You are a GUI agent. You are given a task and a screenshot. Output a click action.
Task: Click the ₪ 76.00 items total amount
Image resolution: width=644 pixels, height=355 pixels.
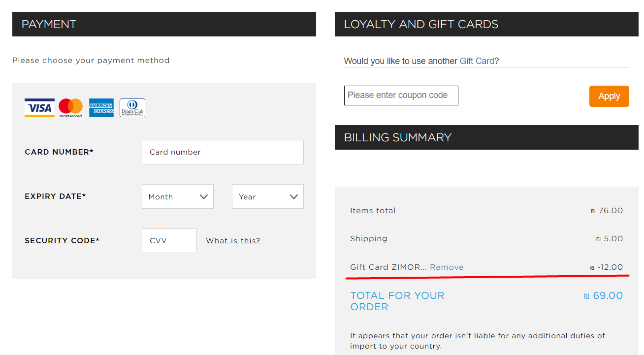pyautogui.click(x=607, y=211)
